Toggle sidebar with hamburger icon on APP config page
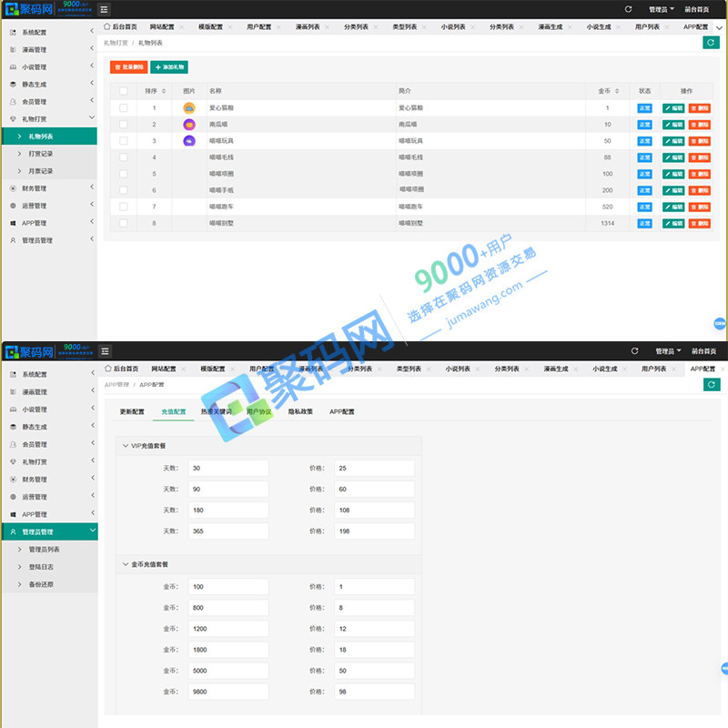This screenshot has height=728, width=728. click(105, 351)
